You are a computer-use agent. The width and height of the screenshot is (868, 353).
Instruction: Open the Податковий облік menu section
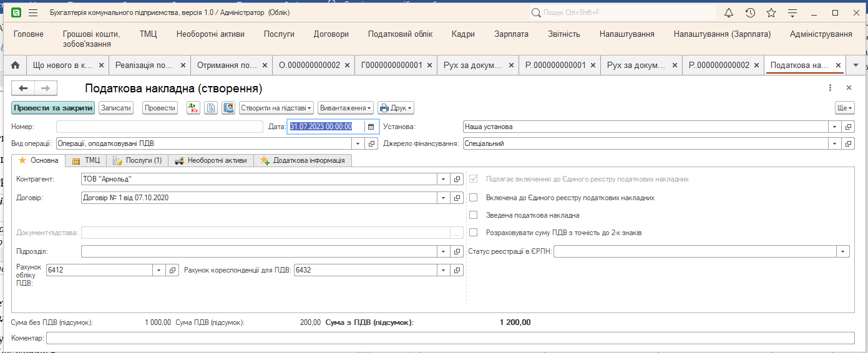[400, 34]
